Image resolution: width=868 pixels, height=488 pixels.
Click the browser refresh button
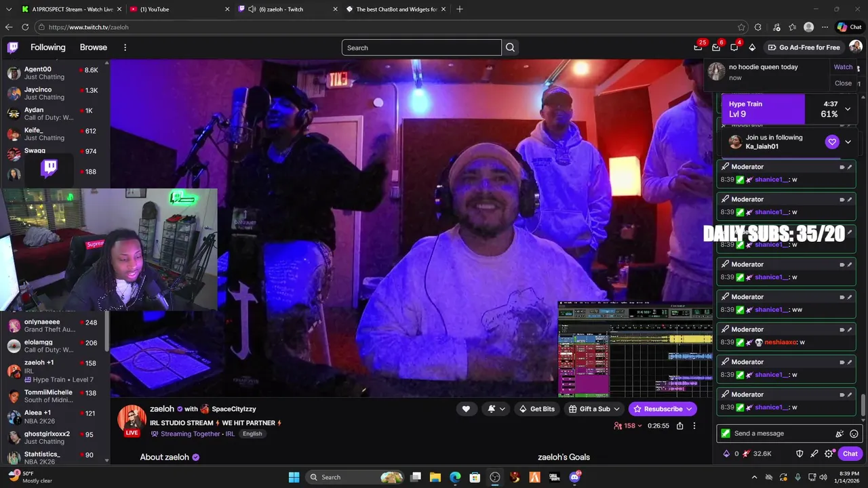(25, 27)
